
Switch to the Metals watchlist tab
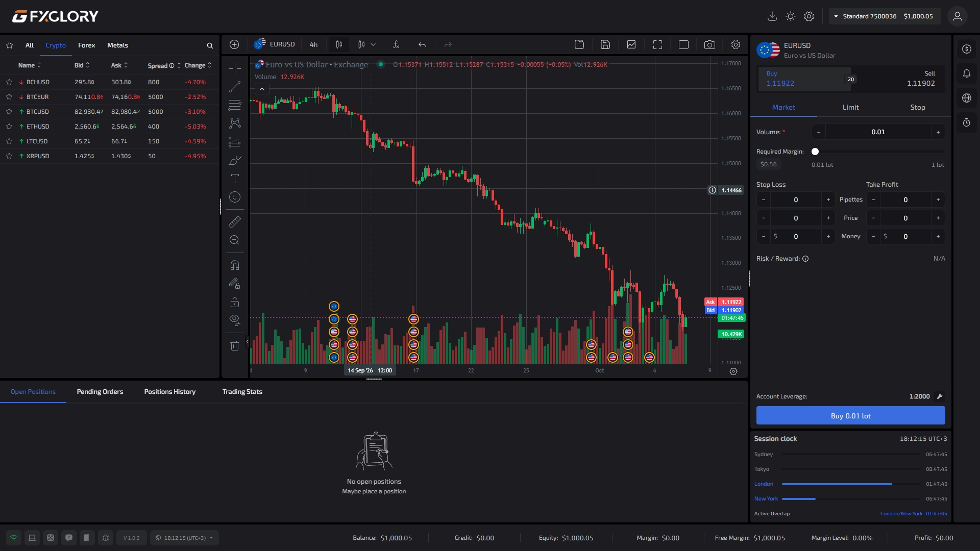tap(117, 45)
